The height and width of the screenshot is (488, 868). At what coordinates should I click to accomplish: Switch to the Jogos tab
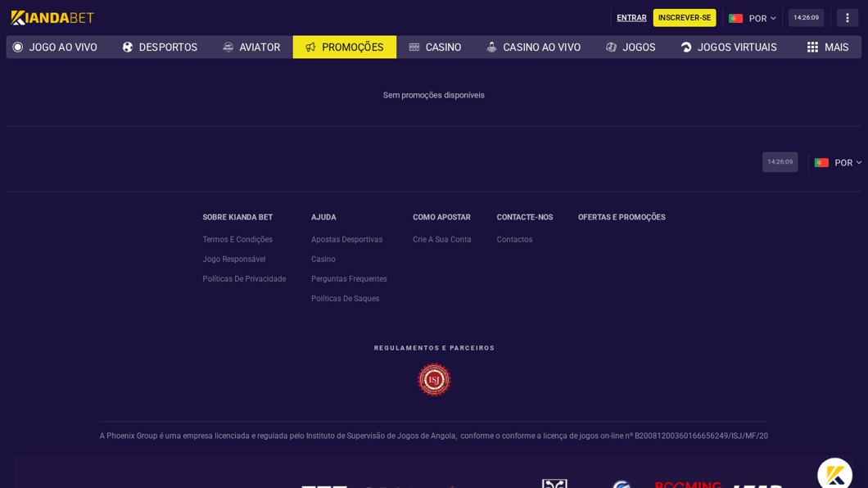tap(631, 47)
